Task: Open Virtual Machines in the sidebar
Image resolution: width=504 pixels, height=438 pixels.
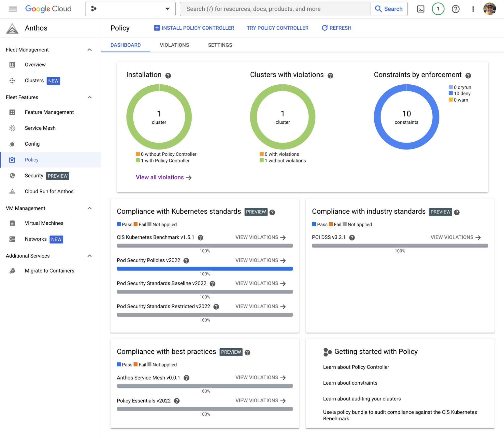Action: point(50,223)
